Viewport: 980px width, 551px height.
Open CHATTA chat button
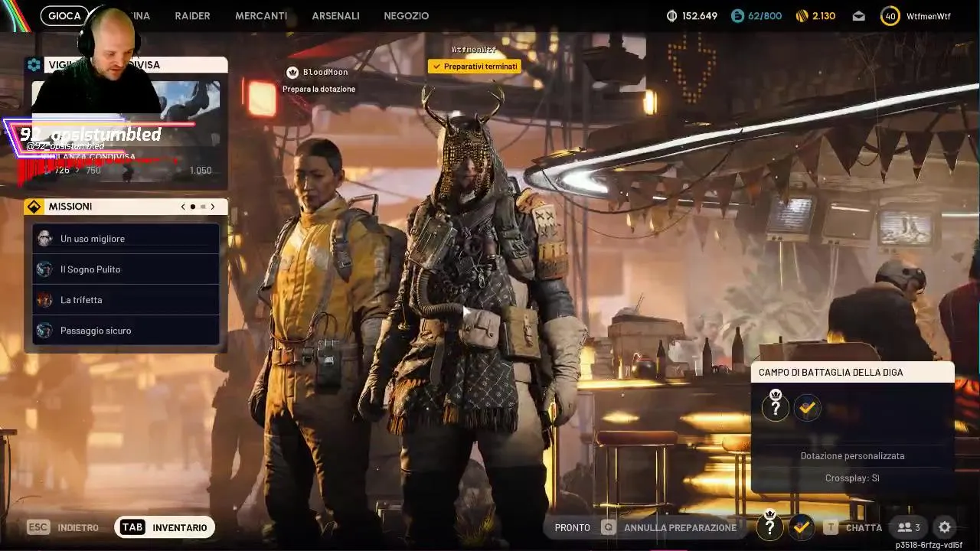(864, 527)
